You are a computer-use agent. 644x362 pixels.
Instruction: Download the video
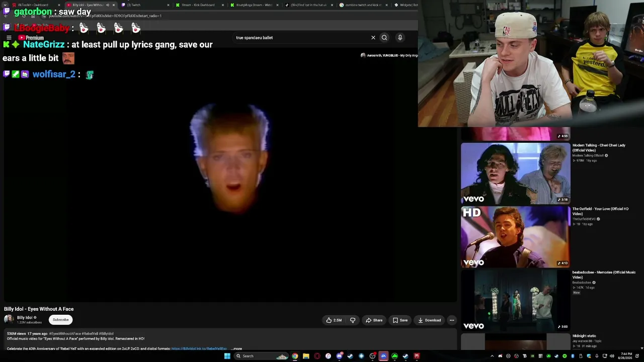pyautogui.click(x=429, y=320)
